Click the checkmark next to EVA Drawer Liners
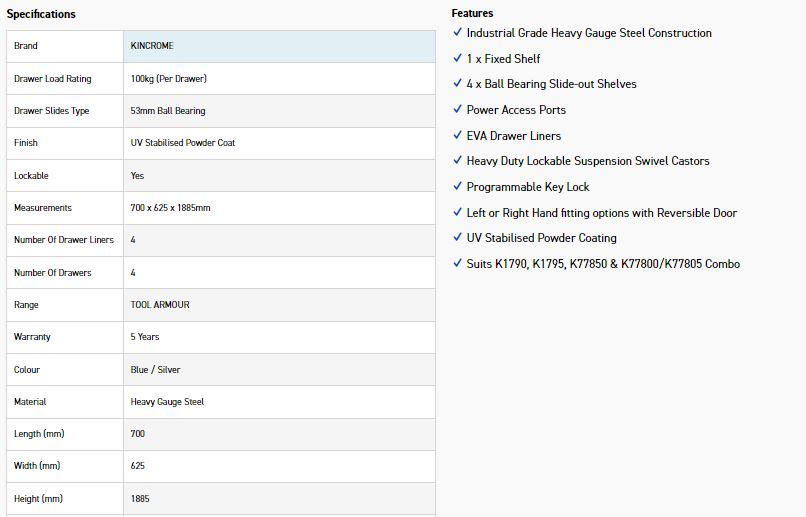Screen dimensions: 806x517 point(457,135)
